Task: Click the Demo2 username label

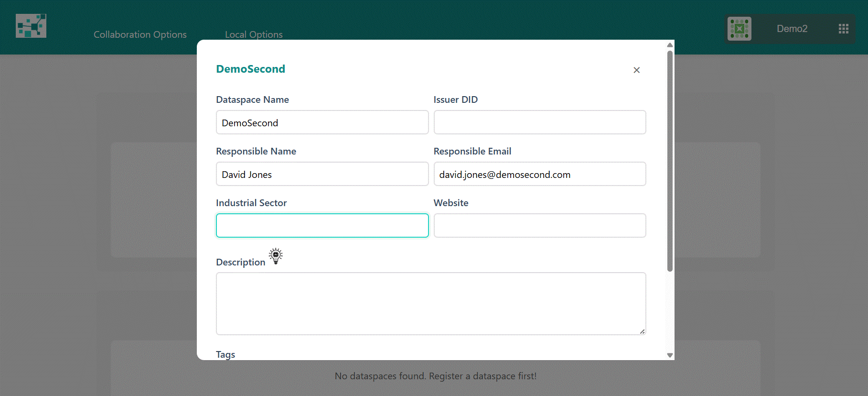Action: pyautogui.click(x=792, y=29)
